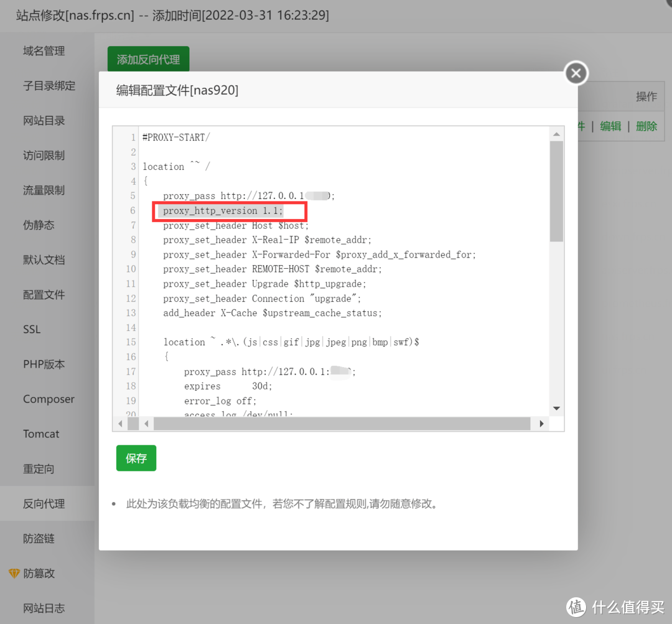Open 网站日志 in the sidebar
This screenshot has width=672, height=624.
pos(44,608)
